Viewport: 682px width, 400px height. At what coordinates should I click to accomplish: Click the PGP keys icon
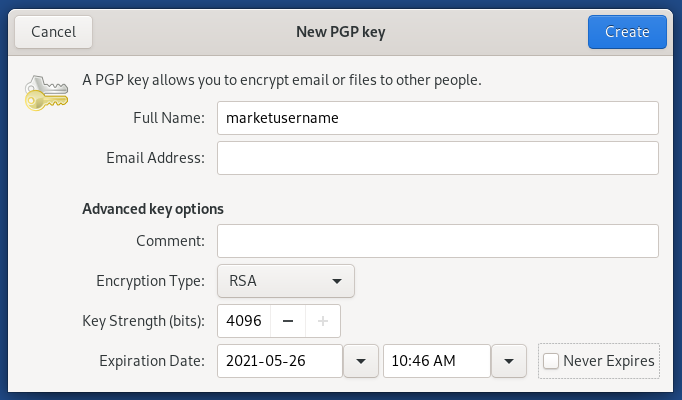pyautogui.click(x=46, y=93)
